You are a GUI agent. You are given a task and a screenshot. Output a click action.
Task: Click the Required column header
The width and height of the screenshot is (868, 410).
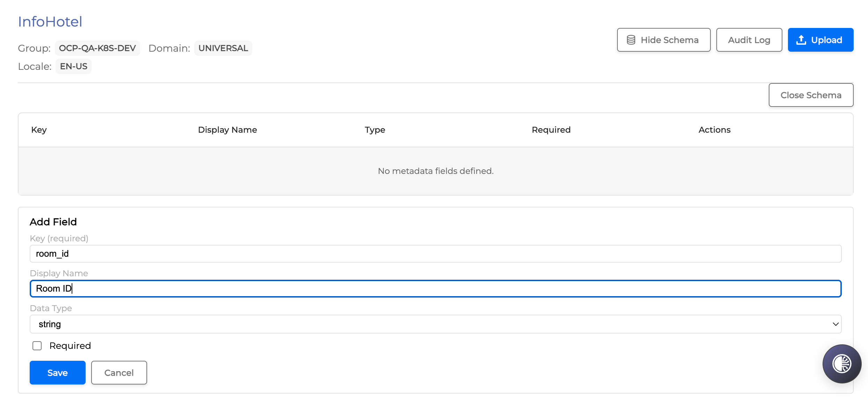[x=551, y=130]
